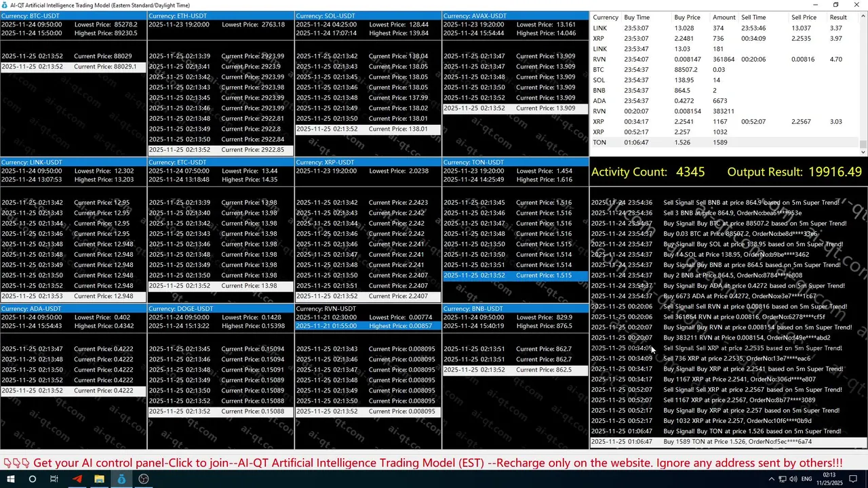
Task: Select the 'Currency: BTC-USDT' panel header
Action: (73, 16)
